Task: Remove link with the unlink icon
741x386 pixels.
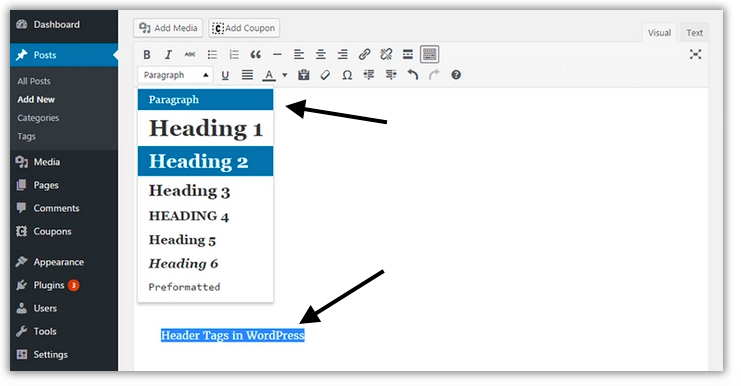Action: (x=386, y=55)
